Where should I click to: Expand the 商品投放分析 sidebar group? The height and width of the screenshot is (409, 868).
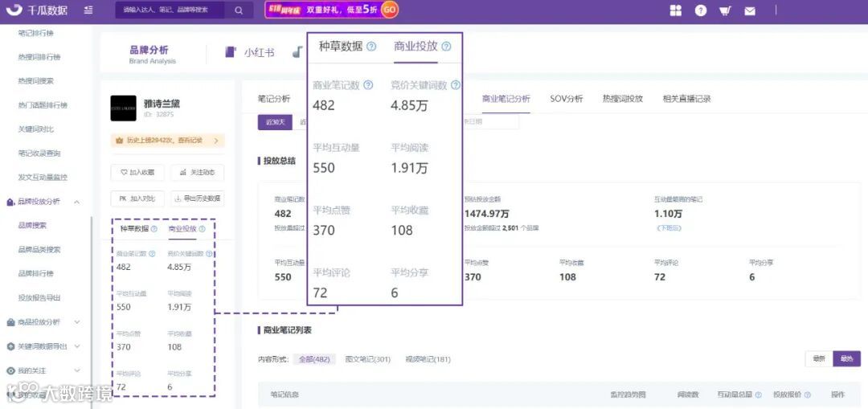(43, 322)
